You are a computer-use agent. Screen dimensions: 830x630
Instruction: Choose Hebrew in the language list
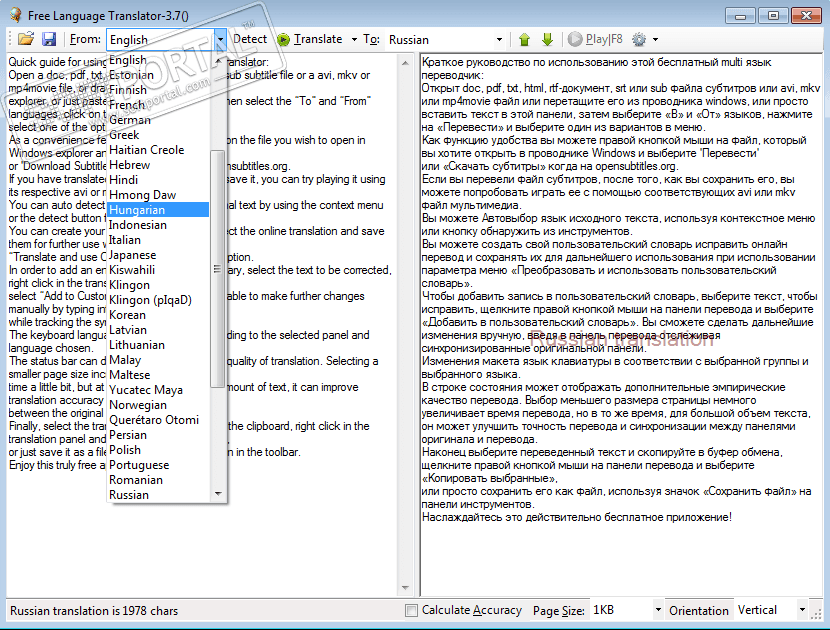pos(158,165)
